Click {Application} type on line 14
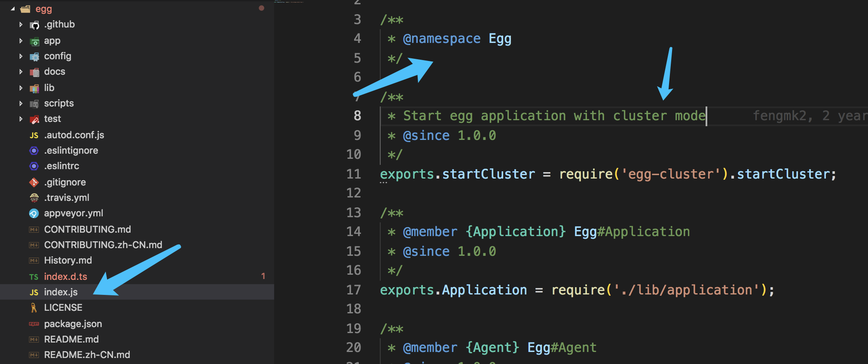 point(516,232)
